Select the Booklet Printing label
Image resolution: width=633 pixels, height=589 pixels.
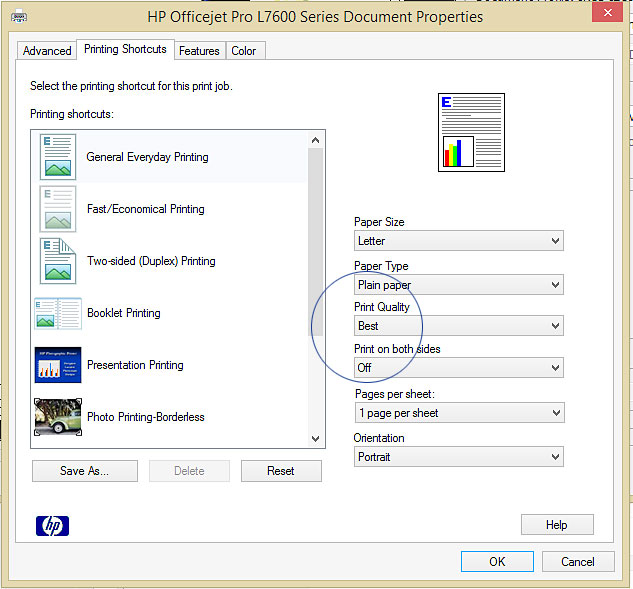pos(124,313)
